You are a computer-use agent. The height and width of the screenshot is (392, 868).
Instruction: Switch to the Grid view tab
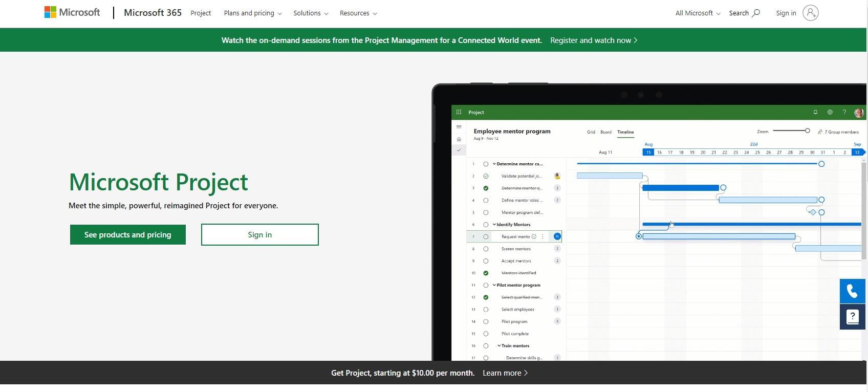(x=591, y=132)
